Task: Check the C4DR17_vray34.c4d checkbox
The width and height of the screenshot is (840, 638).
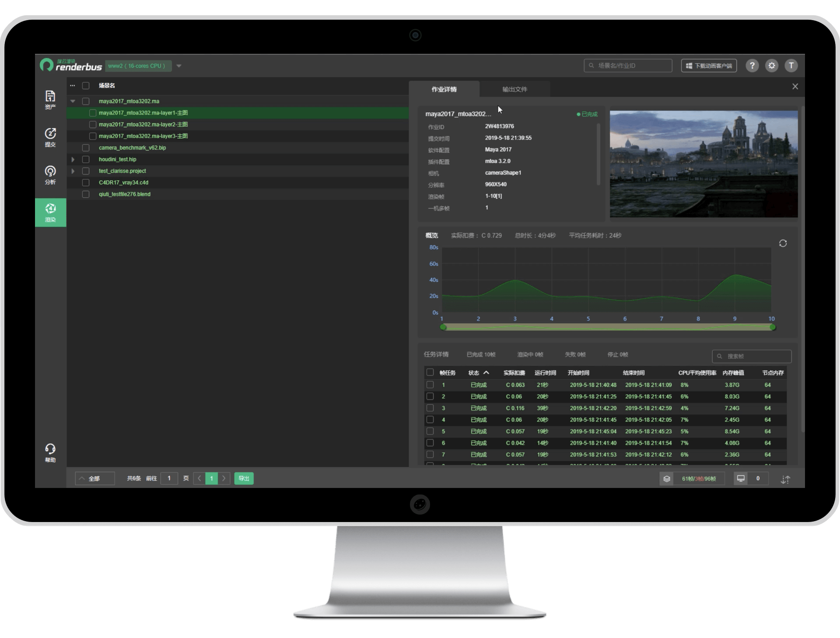Action: point(86,182)
